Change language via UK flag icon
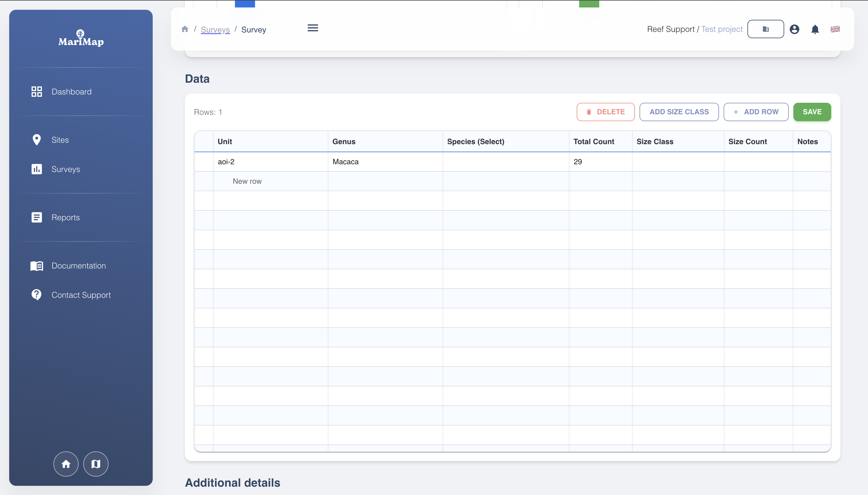The image size is (868, 495). [x=835, y=29]
